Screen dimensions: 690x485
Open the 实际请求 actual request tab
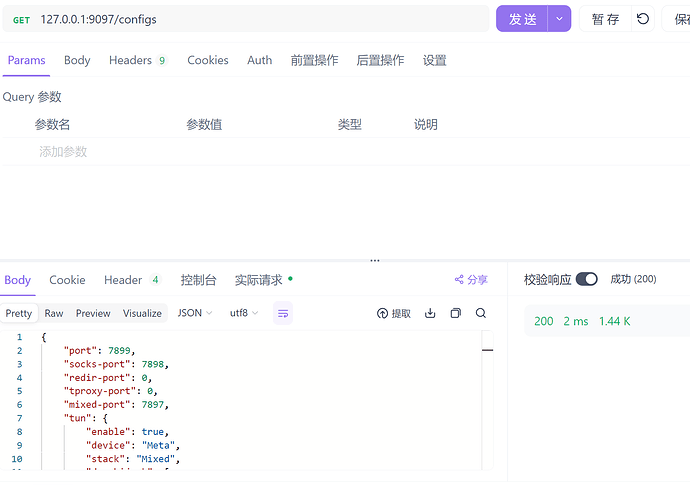[263, 280]
